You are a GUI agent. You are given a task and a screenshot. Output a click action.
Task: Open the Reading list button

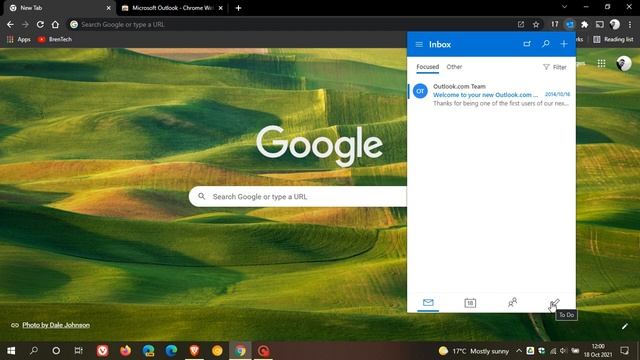pyautogui.click(x=613, y=39)
